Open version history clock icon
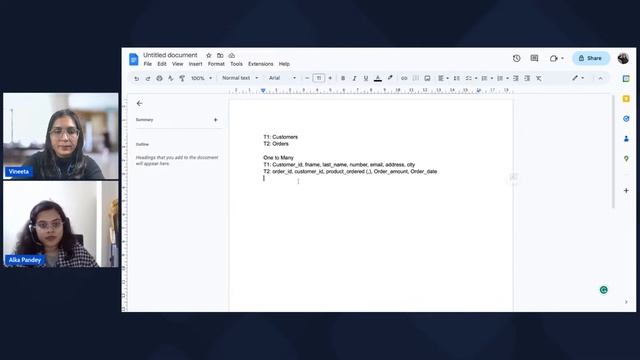Image resolution: width=640 pixels, height=360 pixels. pyautogui.click(x=516, y=58)
